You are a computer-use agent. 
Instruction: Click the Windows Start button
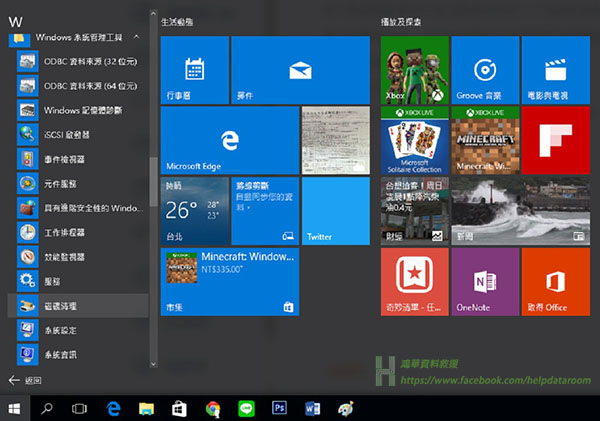pos(15,408)
